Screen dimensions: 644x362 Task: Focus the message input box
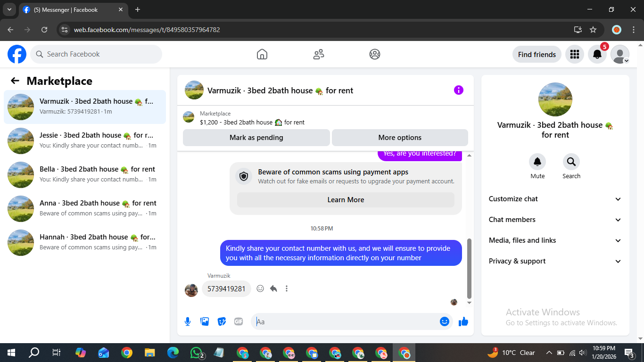[x=346, y=321]
